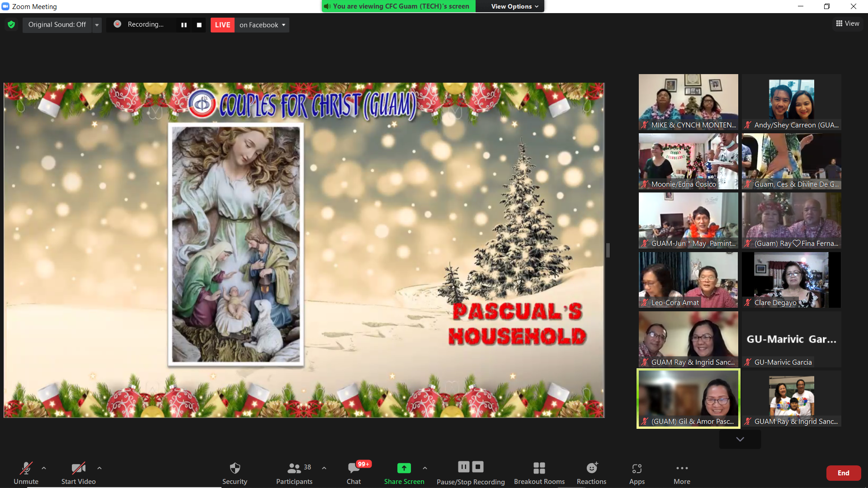
Task: Click the red End meeting button
Action: pyautogui.click(x=843, y=473)
